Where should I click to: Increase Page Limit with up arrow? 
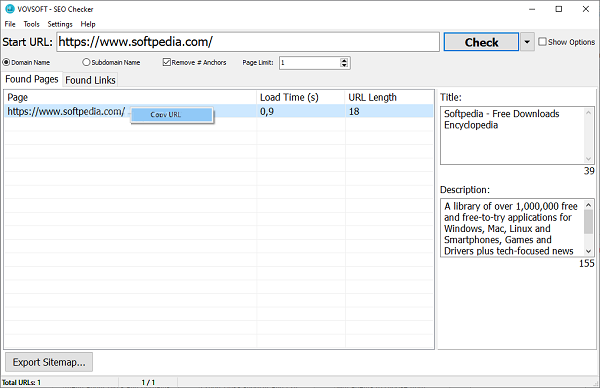tap(344, 60)
